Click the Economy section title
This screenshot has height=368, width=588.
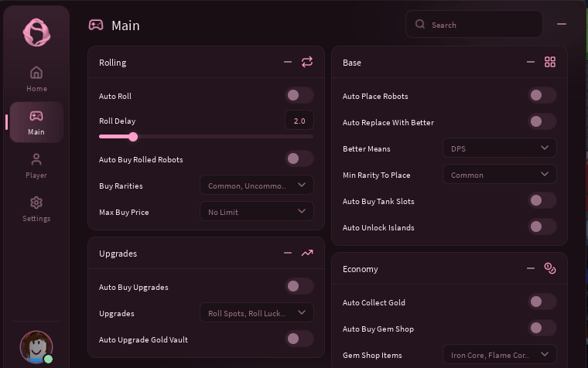coord(360,269)
